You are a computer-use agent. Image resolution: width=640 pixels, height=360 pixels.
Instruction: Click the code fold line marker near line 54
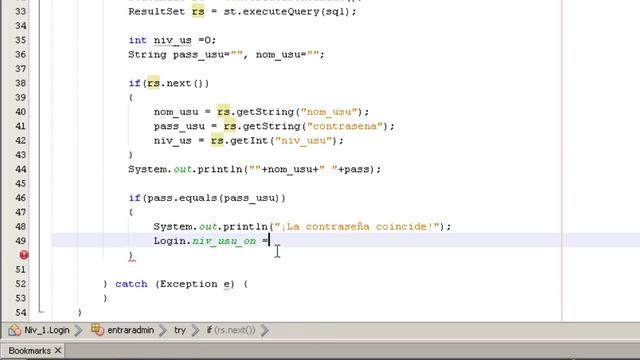(x=40, y=311)
